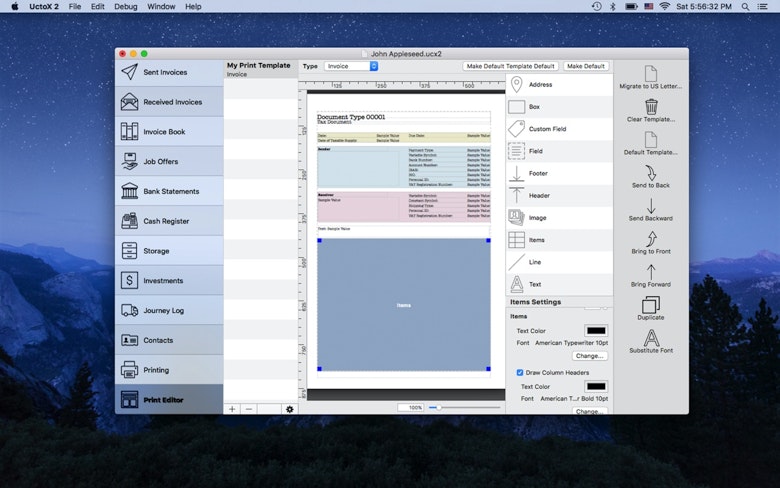Send selected element backward

coord(651,206)
